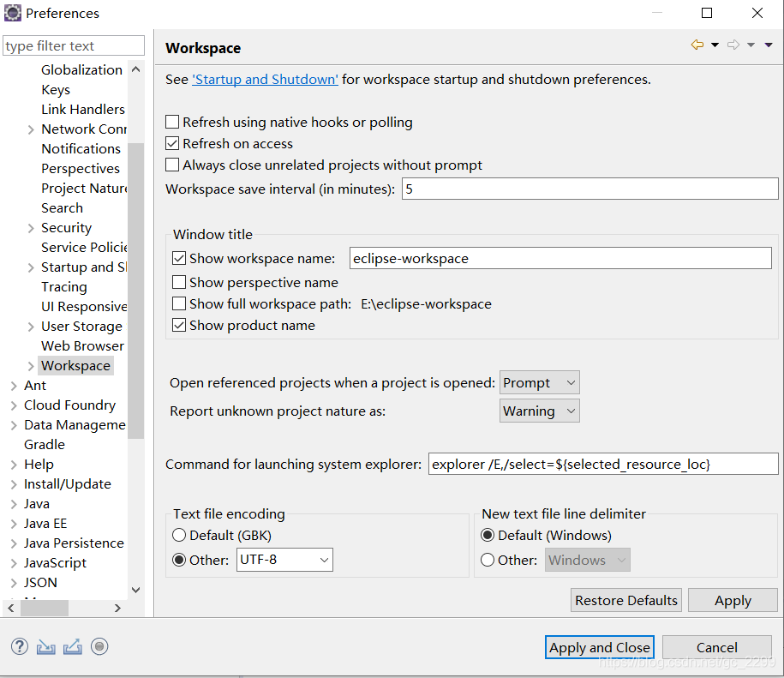Enable 'Refresh using native hooks or polling'
This screenshot has height=678, width=784.
[x=171, y=123]
